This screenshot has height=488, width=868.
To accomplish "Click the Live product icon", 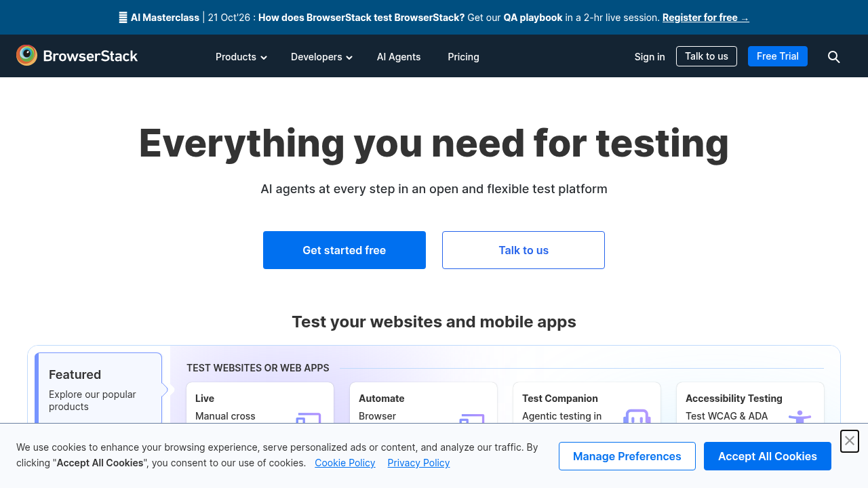I will click(309, 418).
